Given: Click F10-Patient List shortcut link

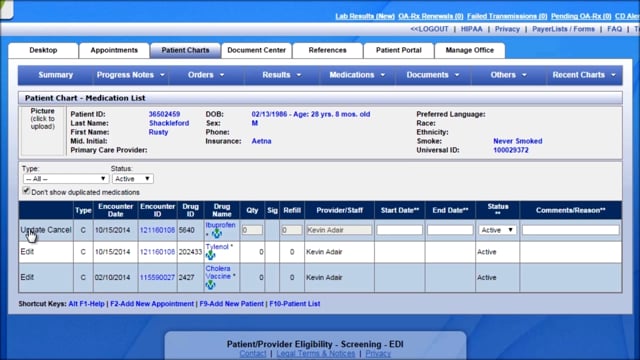Looking at the screenshot, I should click(x=295, y=304).
